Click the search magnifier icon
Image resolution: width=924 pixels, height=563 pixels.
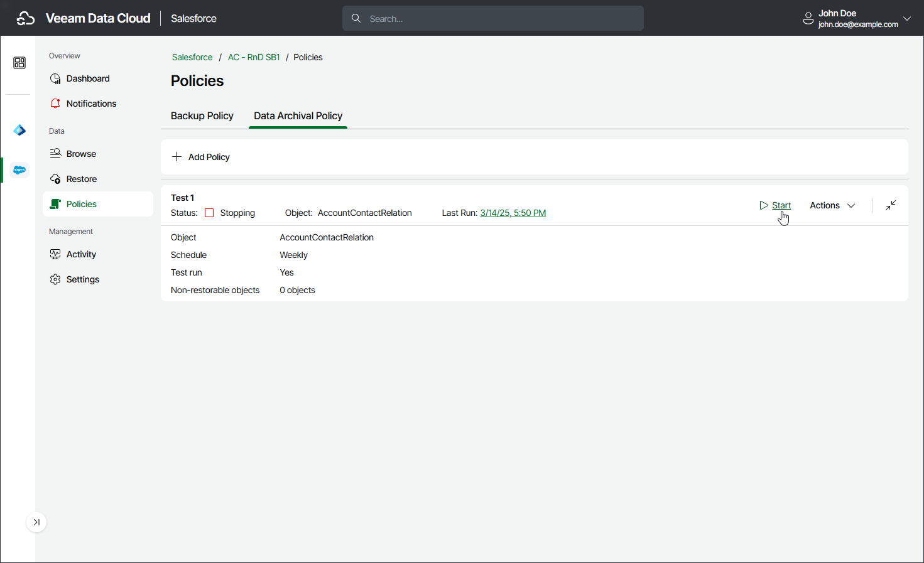point(356,18)
